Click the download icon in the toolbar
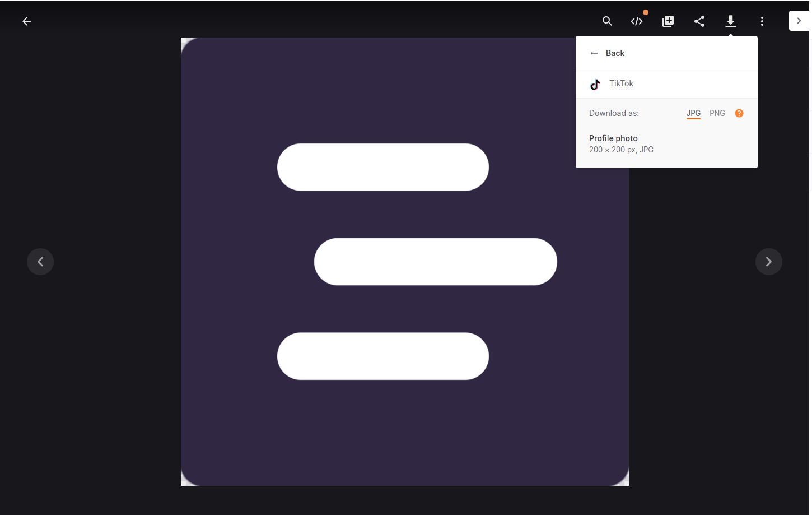Viewport: 812px width, 515px height. 730,21
